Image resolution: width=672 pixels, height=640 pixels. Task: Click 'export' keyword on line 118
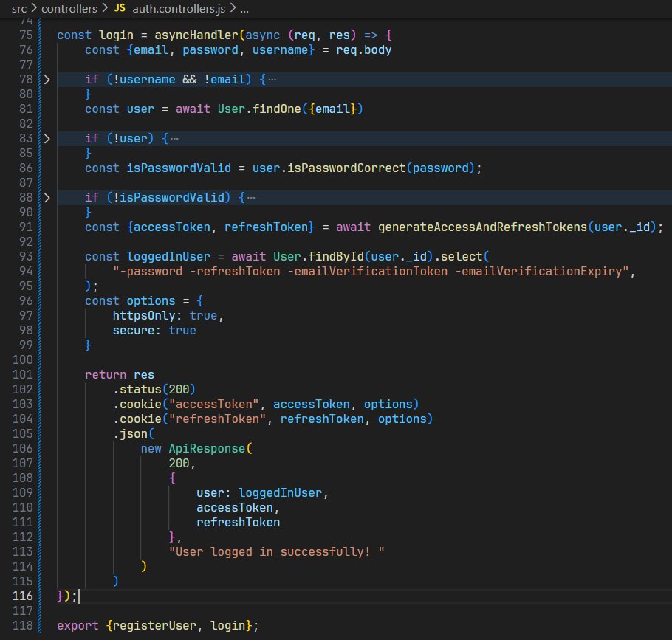click(78, 626)
